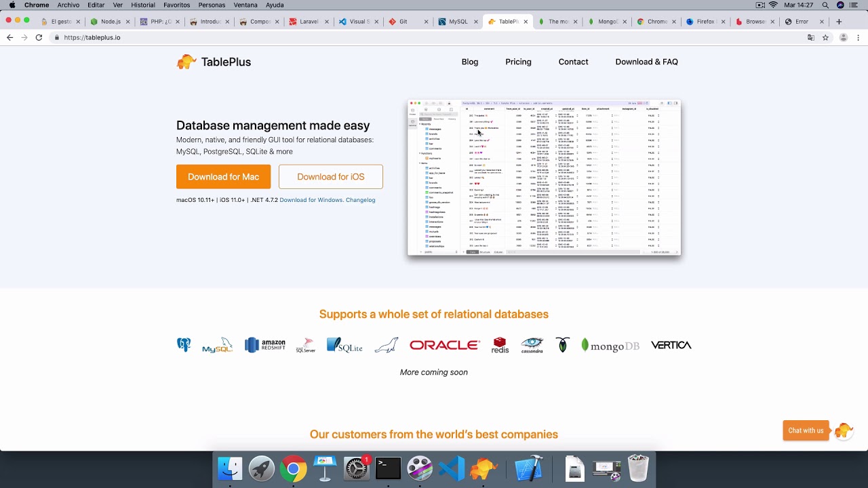The width and height of the screenshot is (868, 488).
Task: Click the SQL Server logo
Action: point(306,345)
